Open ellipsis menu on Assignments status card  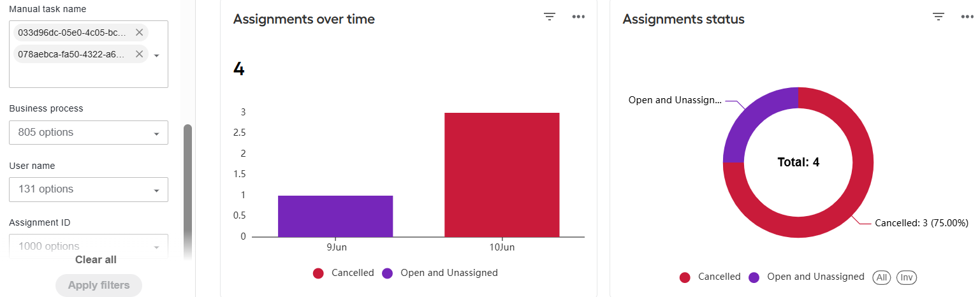point(967,17)
